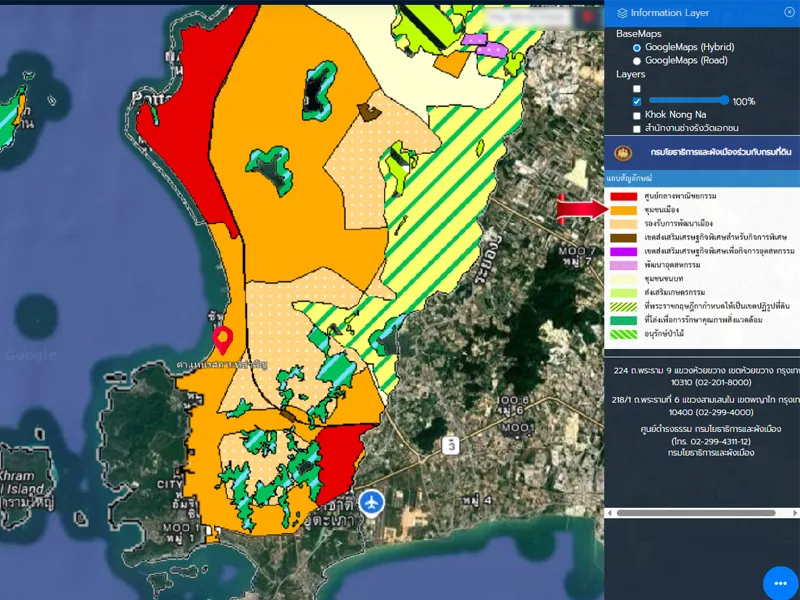Click the red arrow pointing at legend
The width and height of the screenshot is (800, 600).
click(582, 209)
